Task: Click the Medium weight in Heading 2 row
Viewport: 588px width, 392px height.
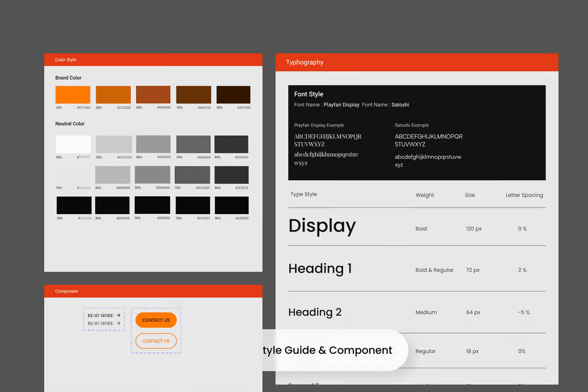Action: click(x=426, y=313)
